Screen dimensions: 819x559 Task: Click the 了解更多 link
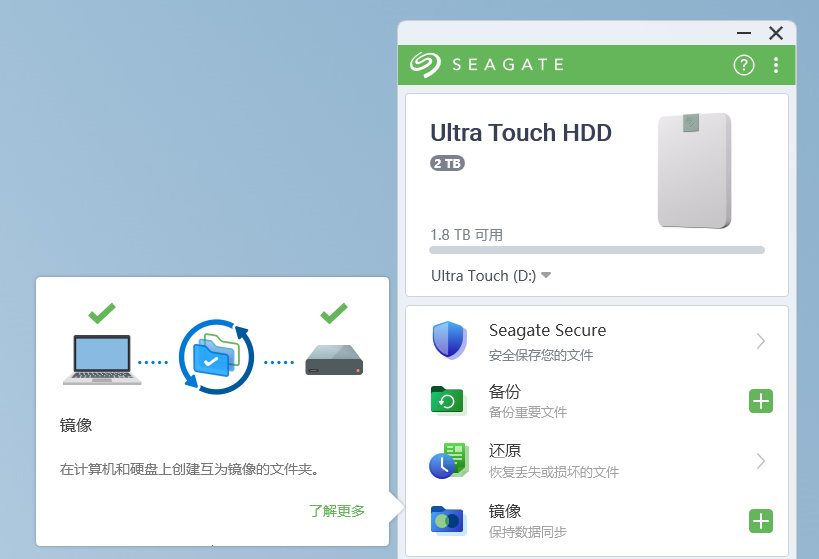(337, 510)
